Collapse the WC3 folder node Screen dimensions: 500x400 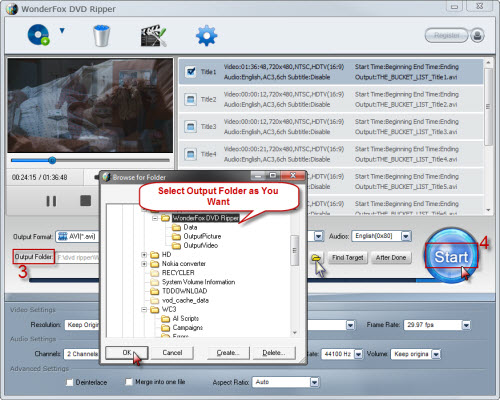[144, 309]
